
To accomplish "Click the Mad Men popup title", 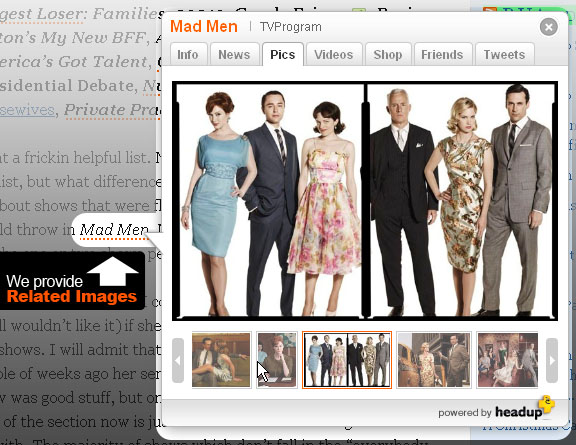I will coord(204,26).
